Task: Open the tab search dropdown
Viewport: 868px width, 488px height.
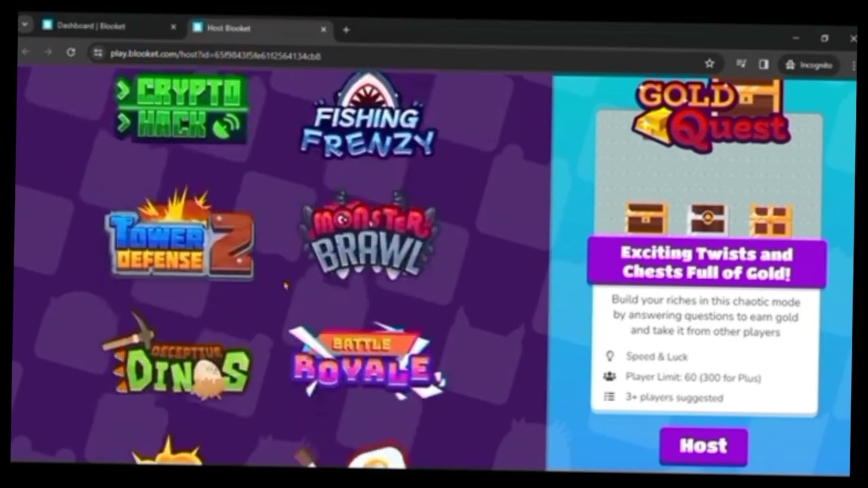Action: pyautogui.click(x=25, y=24)
